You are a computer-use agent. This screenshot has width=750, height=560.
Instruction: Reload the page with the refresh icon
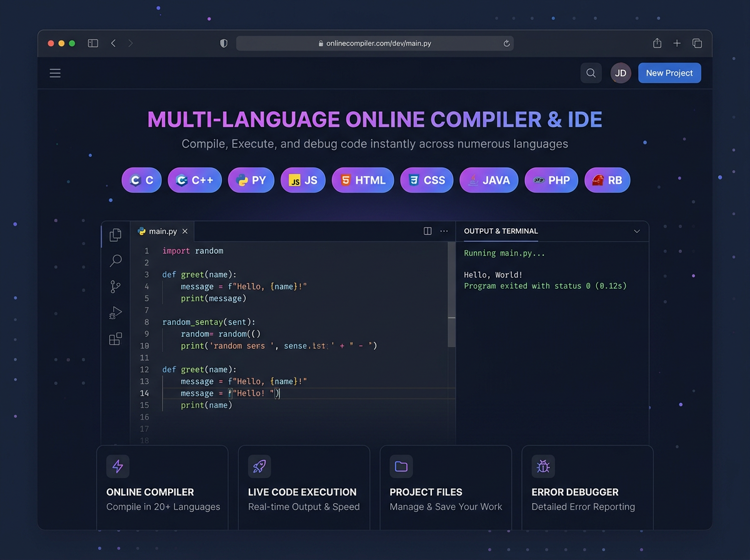(x=507, y=43)
